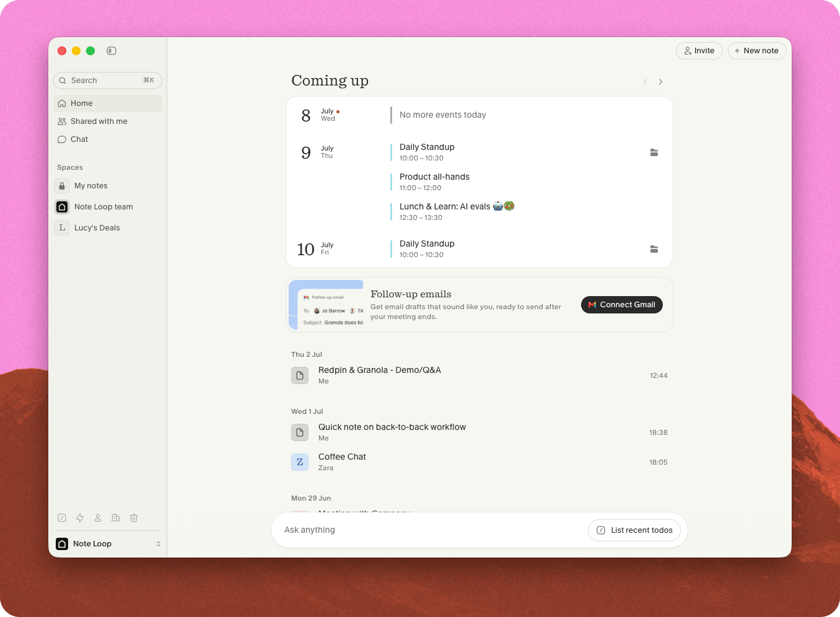
Task: Click the 18:05 timestamp
Action: tap(658, 462)
